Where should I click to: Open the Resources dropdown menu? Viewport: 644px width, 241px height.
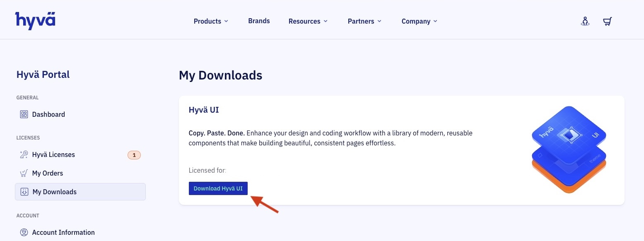[308, 21]
